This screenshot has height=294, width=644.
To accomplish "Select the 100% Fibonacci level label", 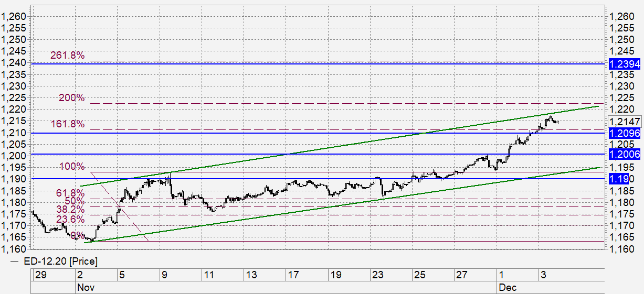I will pyautogui.click(x=72, y=167).
